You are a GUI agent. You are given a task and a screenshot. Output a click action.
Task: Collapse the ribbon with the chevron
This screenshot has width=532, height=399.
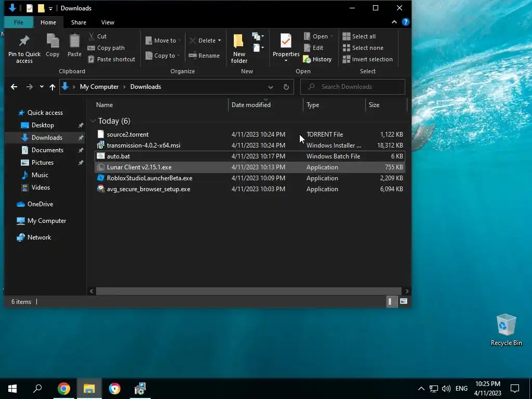(394, 22)
